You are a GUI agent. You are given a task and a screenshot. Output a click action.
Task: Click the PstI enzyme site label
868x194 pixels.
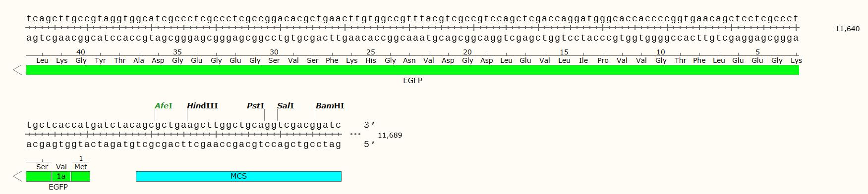[255, 105]
